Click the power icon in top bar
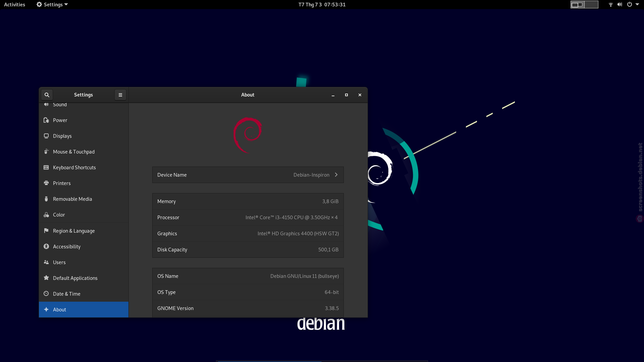The image size is (644, 362). click(x=630, y=5)
